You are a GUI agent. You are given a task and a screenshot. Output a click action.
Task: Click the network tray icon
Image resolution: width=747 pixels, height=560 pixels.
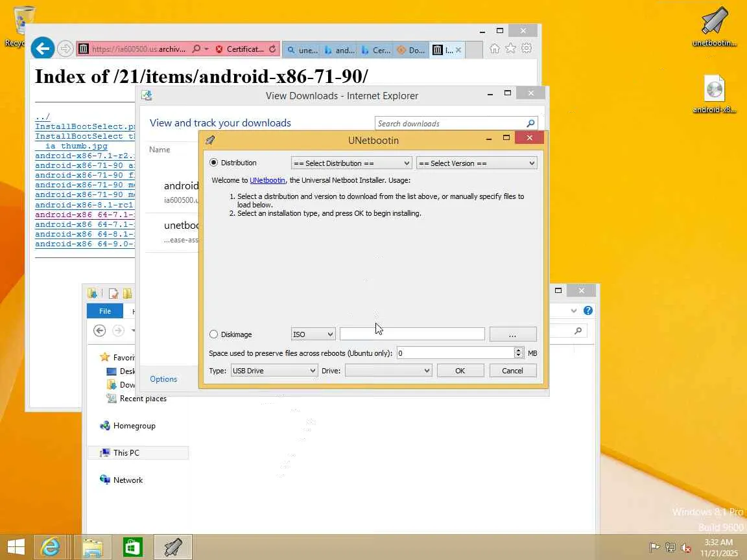[x=670, y=547]
